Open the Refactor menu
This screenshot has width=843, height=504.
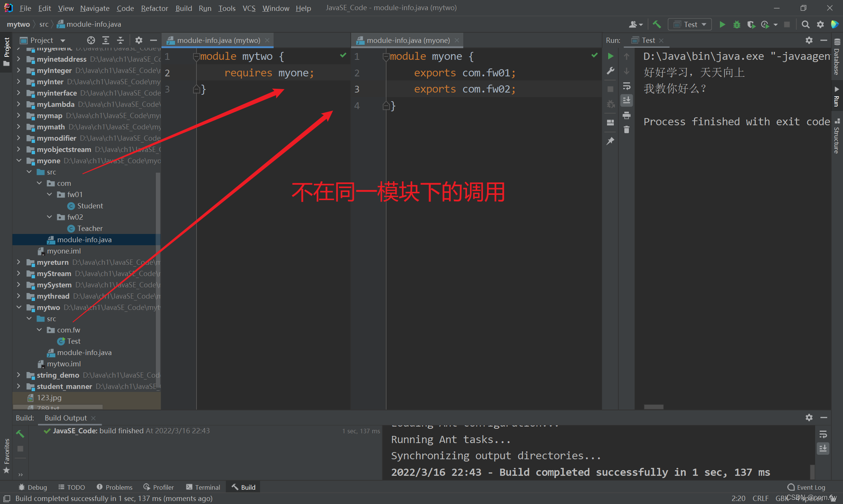154,8
